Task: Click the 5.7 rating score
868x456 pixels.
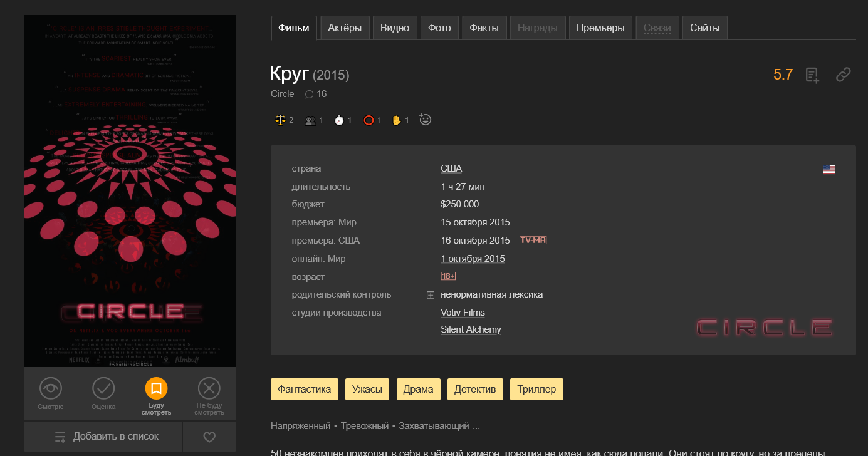Action: [x=783, y=75]
